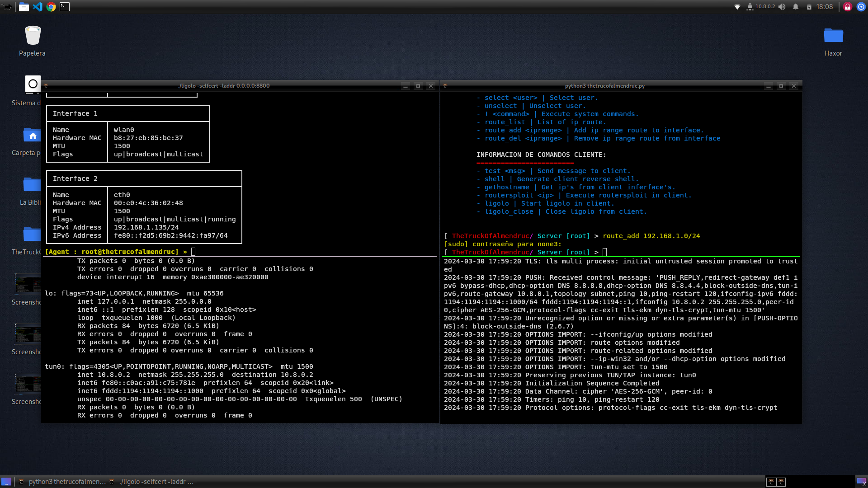This screenshot has height=488, width=868.
Task: Click MAC address b8:27:eb:85:be:37
Action: [x=148, y=138]
